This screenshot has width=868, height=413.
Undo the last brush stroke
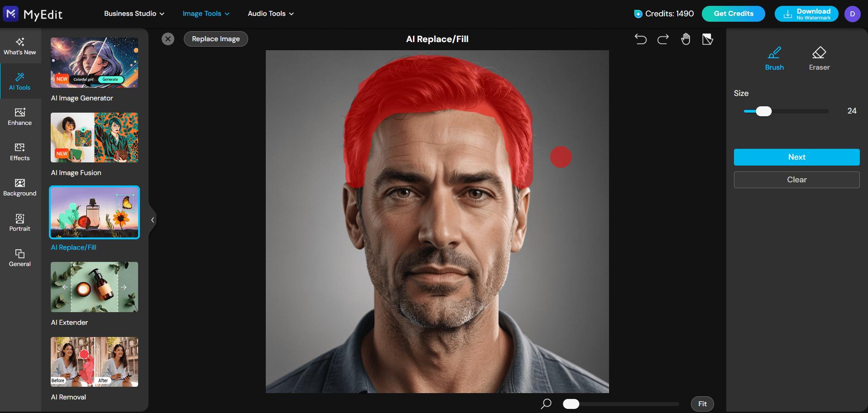[x=641, y=39]
